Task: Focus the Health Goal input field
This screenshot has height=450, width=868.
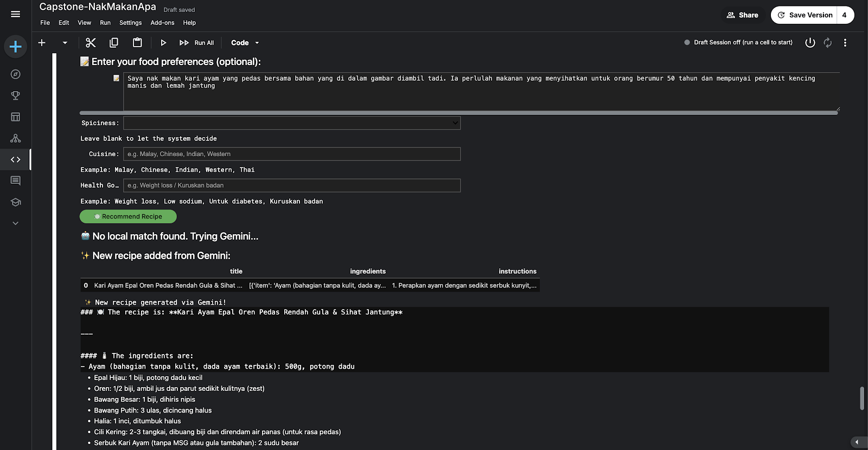Action: coord(292,185)
